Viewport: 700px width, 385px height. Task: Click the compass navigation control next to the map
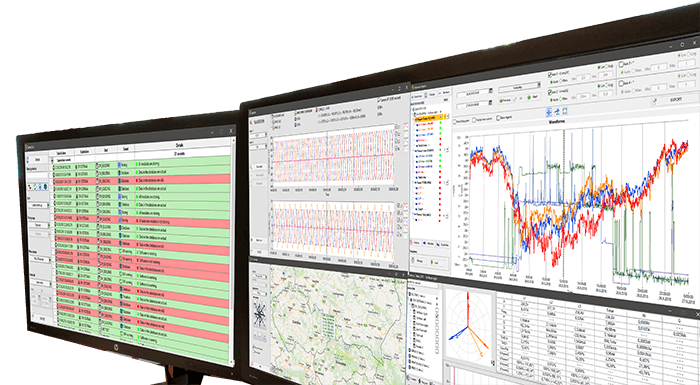pyautogui.click(x=260, y=314)
